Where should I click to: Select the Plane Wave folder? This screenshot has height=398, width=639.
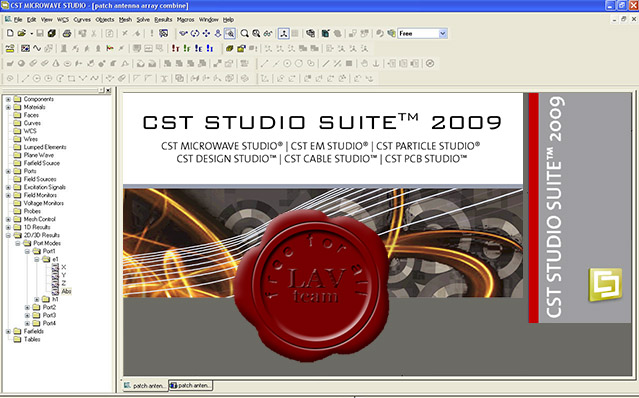click(39, 155)
